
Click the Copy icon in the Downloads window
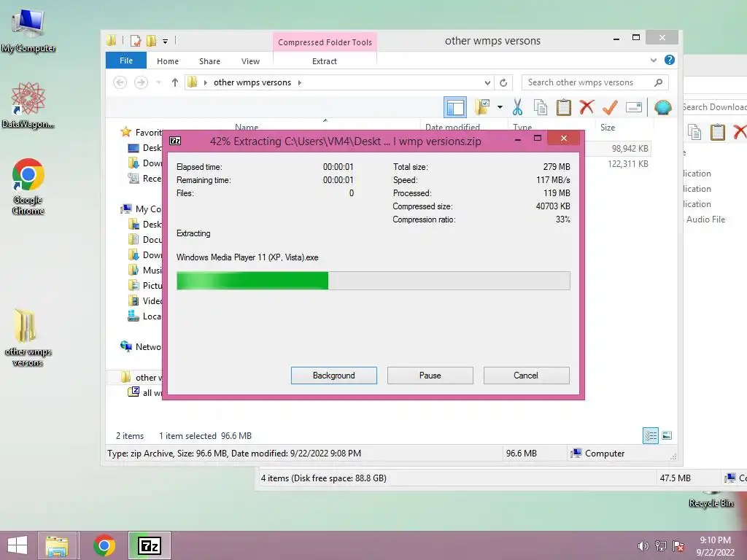pos(694,132)
